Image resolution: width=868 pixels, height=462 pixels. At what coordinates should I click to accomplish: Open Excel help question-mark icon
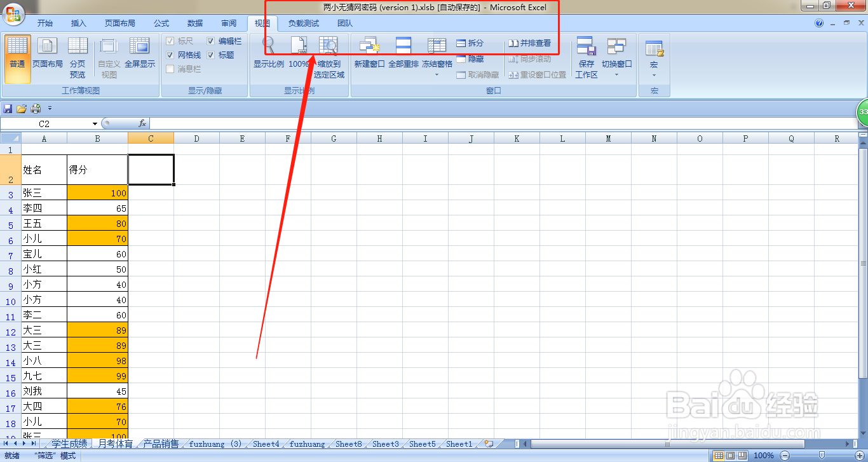click(x=819, y=24)
